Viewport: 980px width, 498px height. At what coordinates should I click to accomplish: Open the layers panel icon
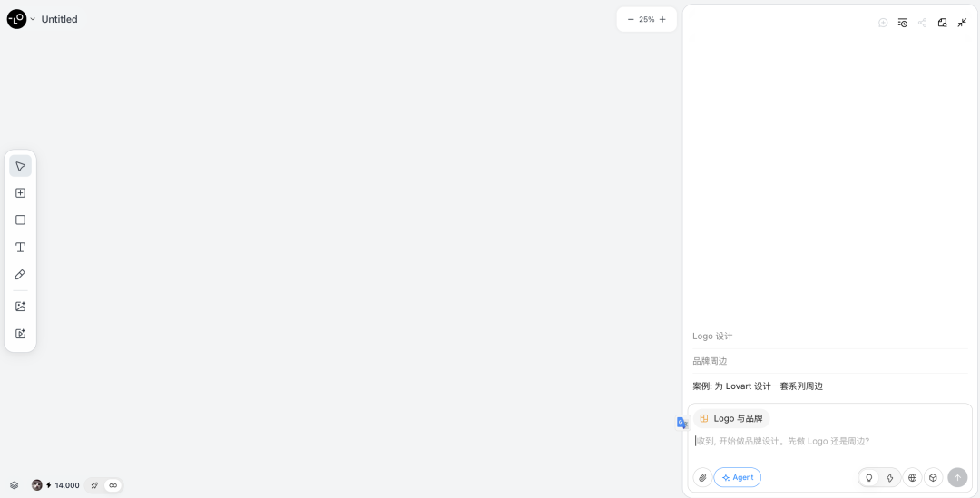point(15,485)
